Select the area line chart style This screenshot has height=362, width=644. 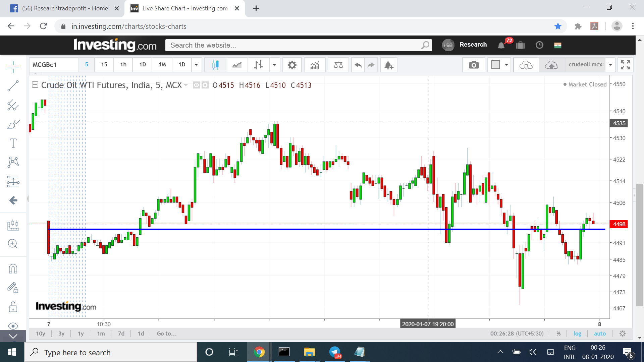(x=237, y=65)
